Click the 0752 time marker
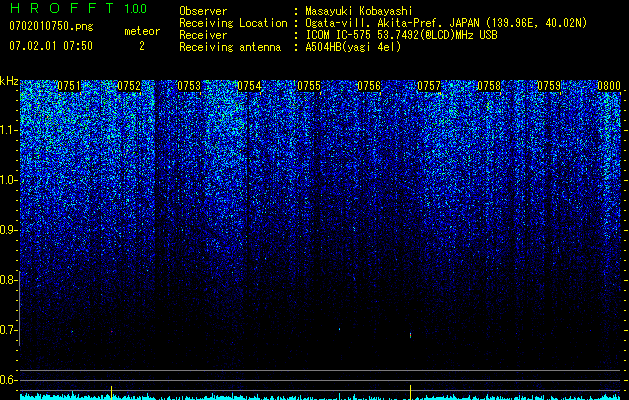The image size is (629, 400). coord(129,86)
